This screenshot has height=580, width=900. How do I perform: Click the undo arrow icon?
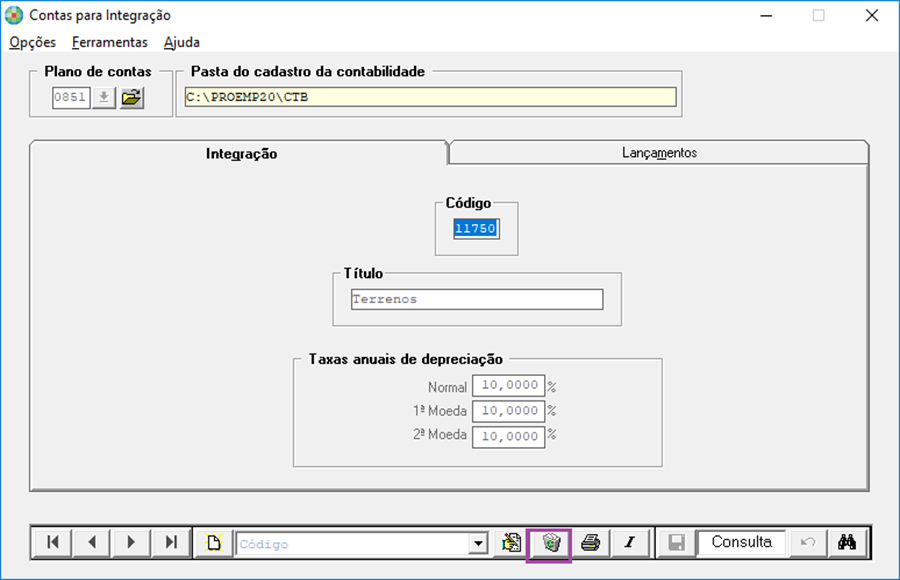pos(808,542)
